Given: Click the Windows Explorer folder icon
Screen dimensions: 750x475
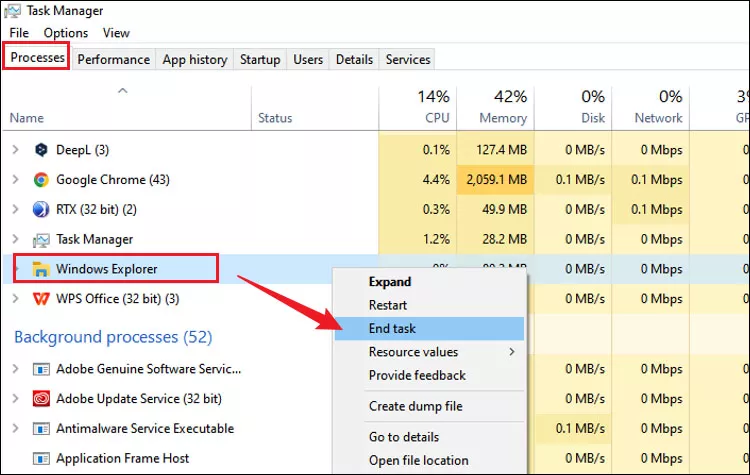Looking at the screenshot, I should pyautogui.click(x=41, y=269).
